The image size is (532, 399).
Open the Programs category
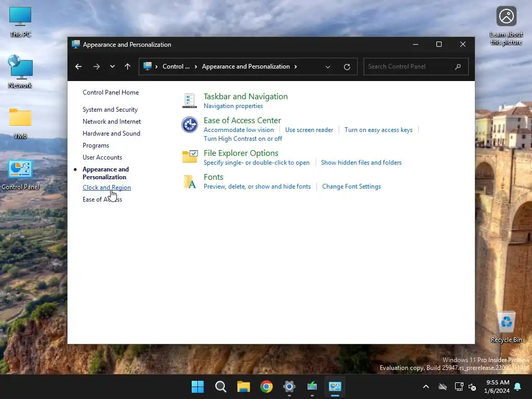96,145
